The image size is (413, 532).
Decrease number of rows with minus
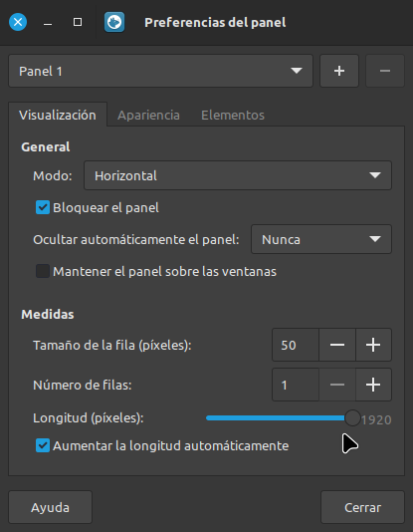pos(337,385)
